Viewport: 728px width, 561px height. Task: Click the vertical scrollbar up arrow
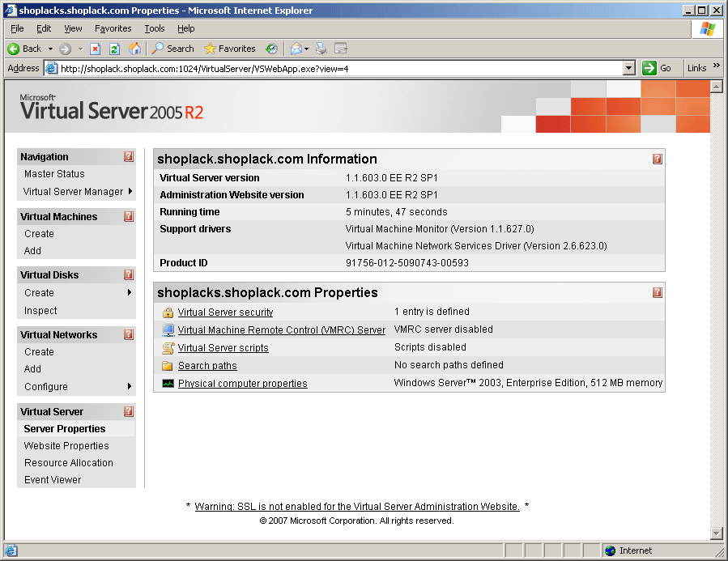pyautogui.click(x=717, y=87)
